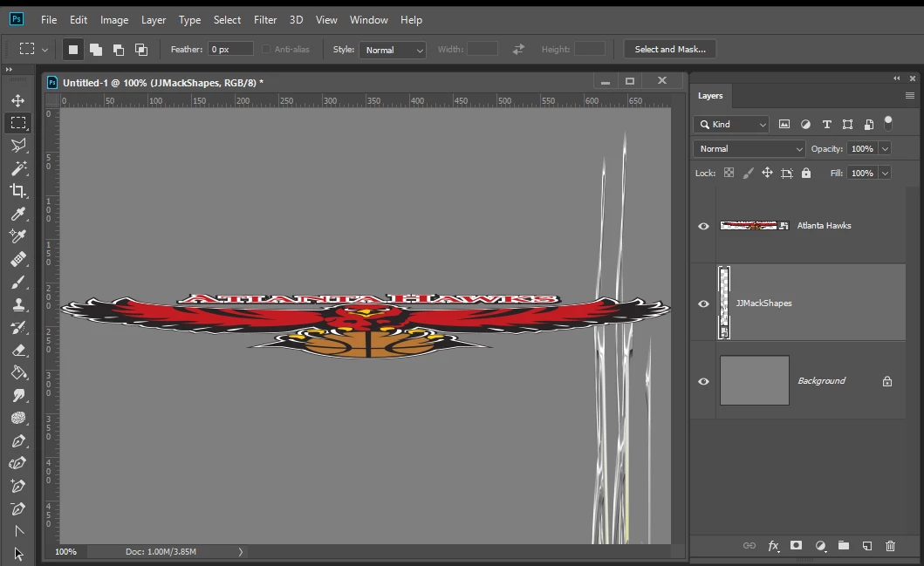This screenshot has height=566, width=924.
Task: Open the Fill slider dropdown
Action: (x=885, y=174)
